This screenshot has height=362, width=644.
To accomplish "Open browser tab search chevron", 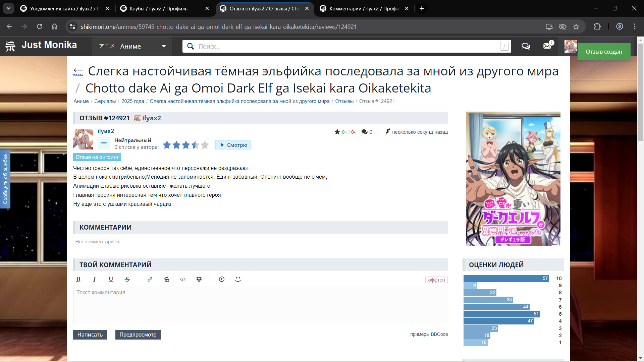I will tap(8, 8).
